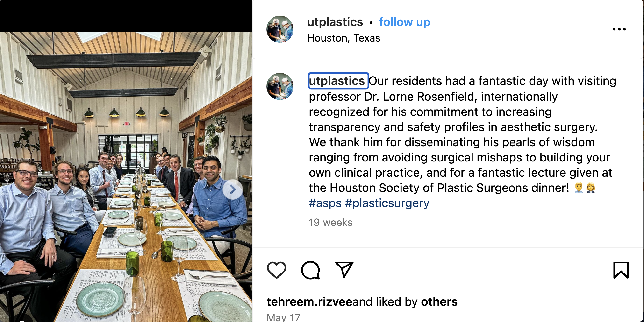This screenshot has width=644, height=322.
Task: Save post with the bookmark icon
Action: click(621, 270)
